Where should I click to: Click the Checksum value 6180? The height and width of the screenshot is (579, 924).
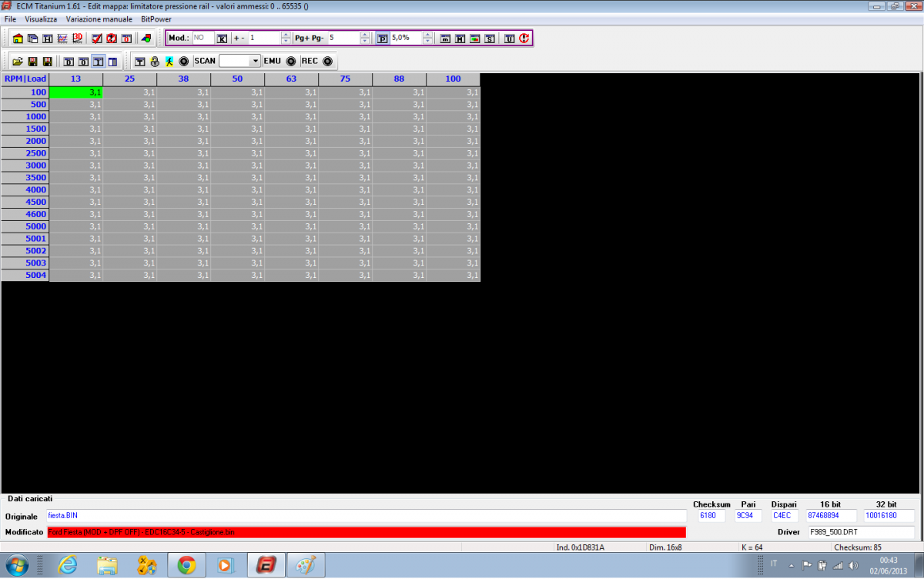click(x=712, y=516)
